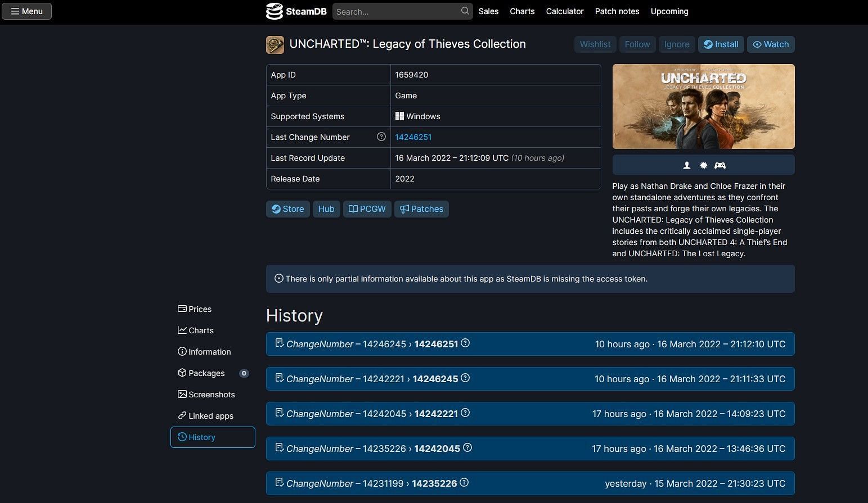868x503 pixels.
Task: Click help icon next to 14246245 history entry
Action: pyautogui.click(x=465, y=378)
